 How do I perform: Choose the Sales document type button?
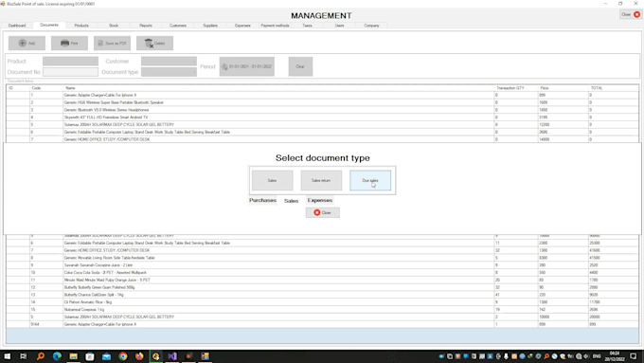pyautogui.click(x=273, y=180)
